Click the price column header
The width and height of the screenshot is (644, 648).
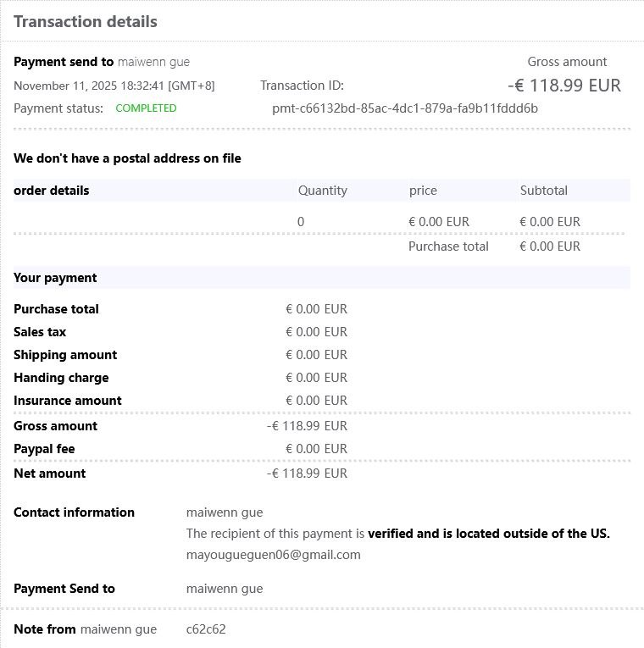point(423,191)
